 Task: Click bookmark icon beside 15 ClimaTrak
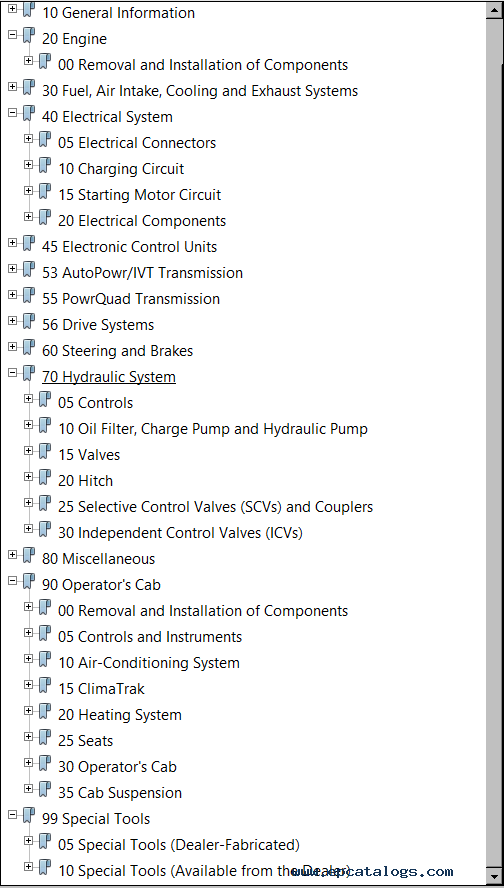[45, 686]
